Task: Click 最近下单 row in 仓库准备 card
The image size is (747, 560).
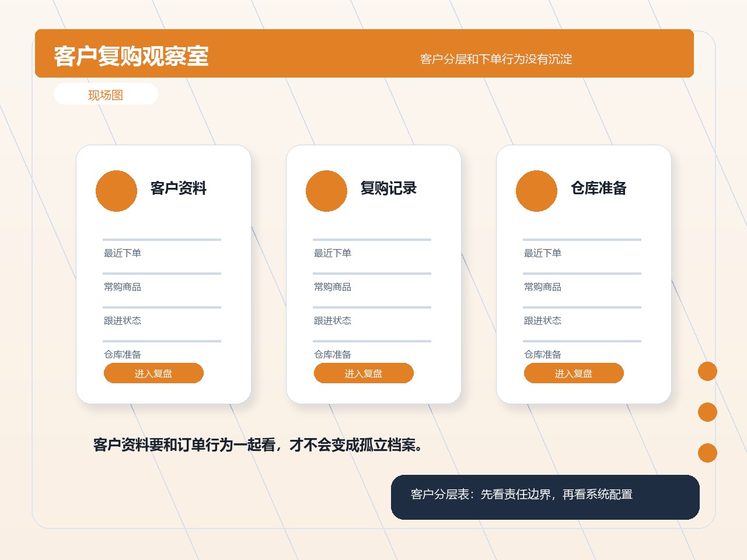Action: (582, 253)
